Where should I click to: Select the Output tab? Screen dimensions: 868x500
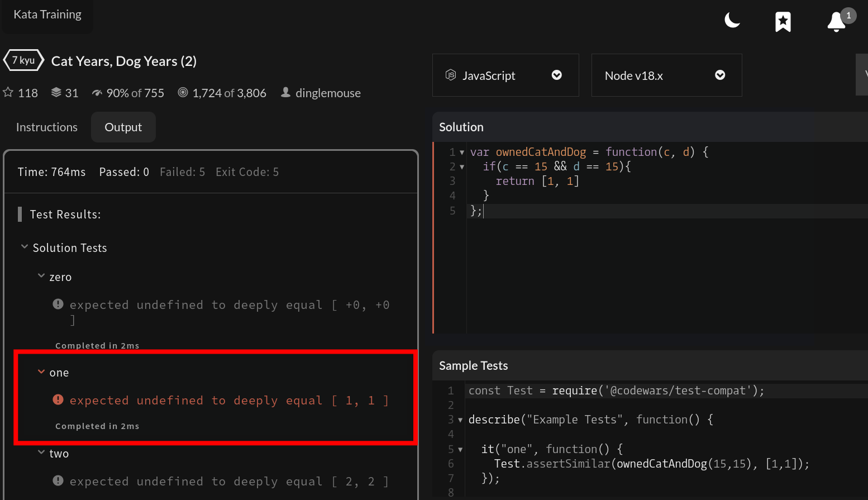coord(123,127)
